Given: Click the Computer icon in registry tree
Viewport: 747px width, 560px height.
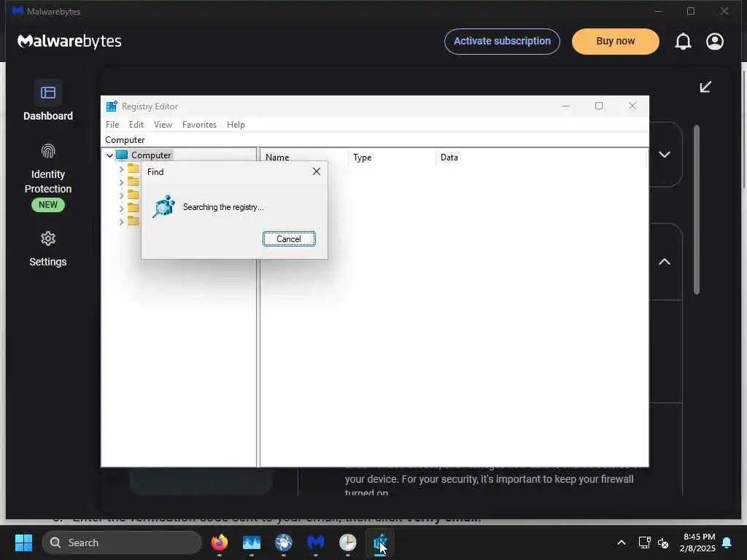Looking at the screenshot, I should [122, 155].
